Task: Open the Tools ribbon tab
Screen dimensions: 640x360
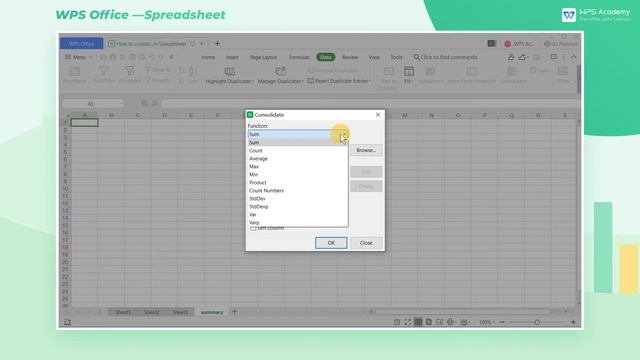Action: point(396,57)
